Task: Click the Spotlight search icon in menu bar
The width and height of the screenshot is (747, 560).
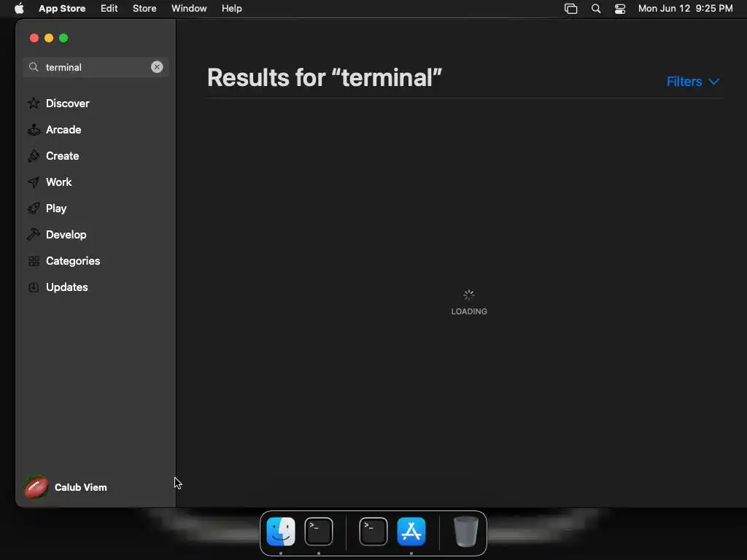Action: point(595,9)
